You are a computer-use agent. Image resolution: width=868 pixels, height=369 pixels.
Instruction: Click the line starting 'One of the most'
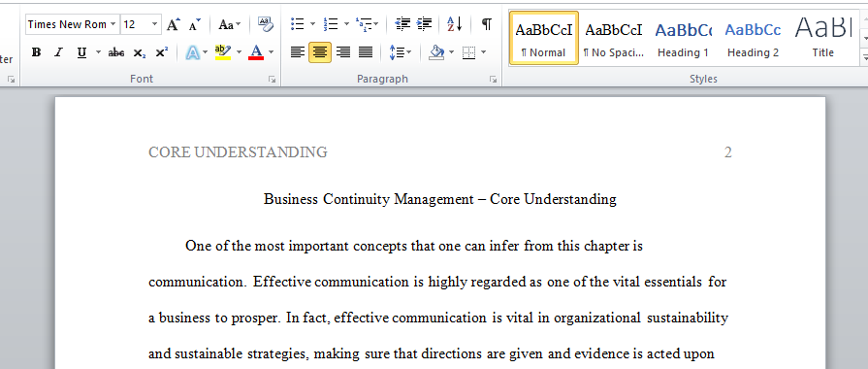(414, 246)
